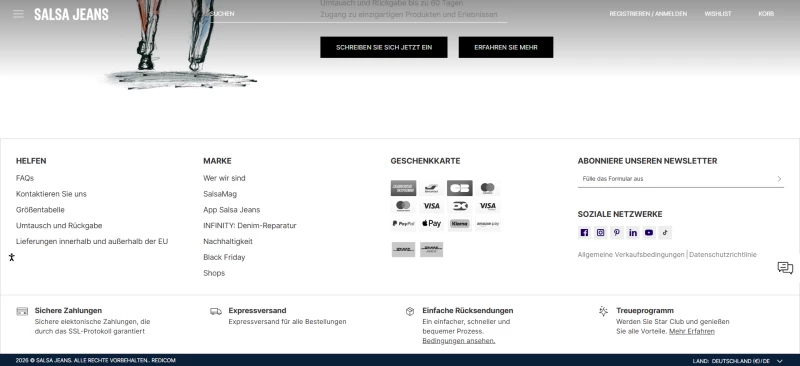Open the Black Friday link
This screenshot has height=366, width=800.
coord(224,257)
